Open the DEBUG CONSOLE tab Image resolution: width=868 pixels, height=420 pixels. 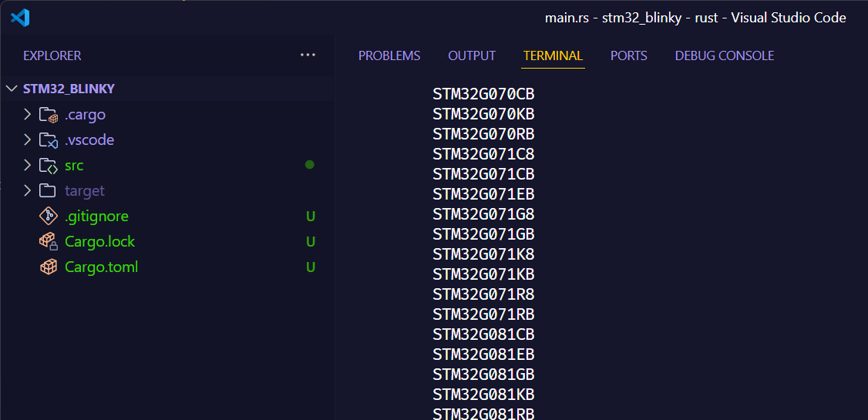click(724, 55)
